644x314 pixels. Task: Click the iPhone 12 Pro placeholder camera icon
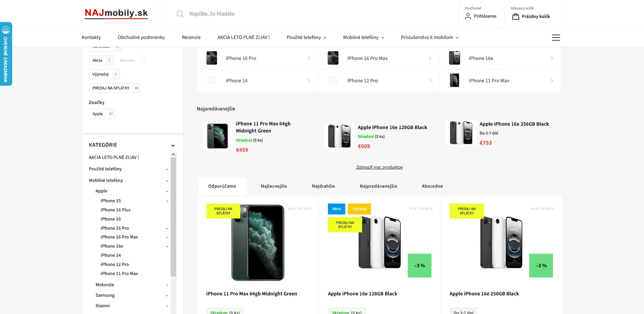(333, 81)
